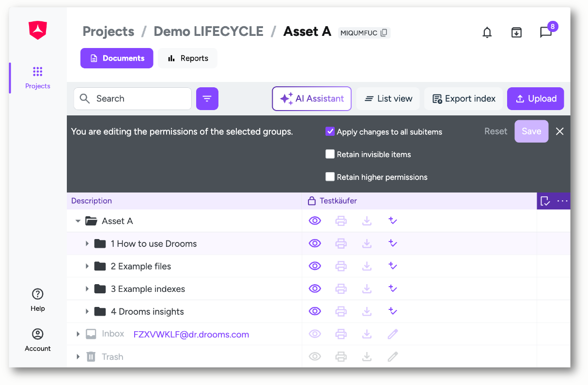588x385 pixels.
Task: Click the select-all permissions checklist icon
Action: pyautogui.click(x=545, y=201)
